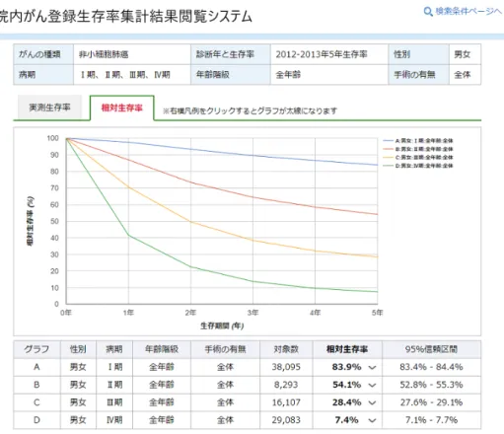This screenshot has height=434, width=504.
Task: Click the 全年齢 value in the conditions table
Action: tap(288, 75)
